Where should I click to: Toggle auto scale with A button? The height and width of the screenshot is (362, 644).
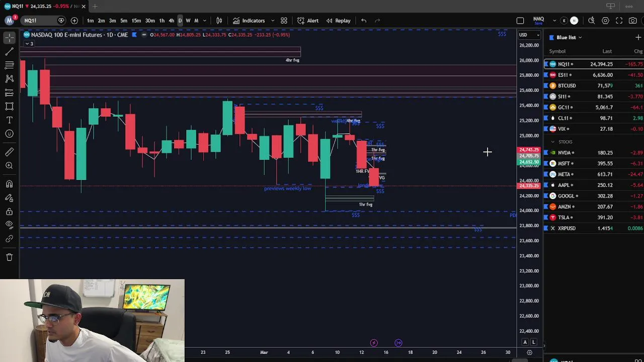point(525,342)
